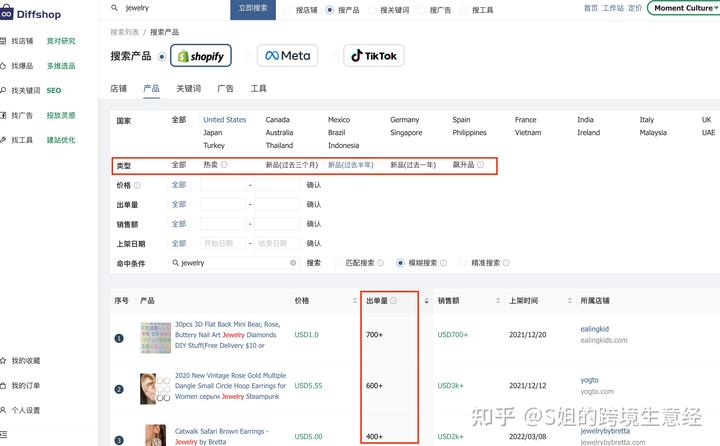Open the 店铺 tab

(118, 89)
